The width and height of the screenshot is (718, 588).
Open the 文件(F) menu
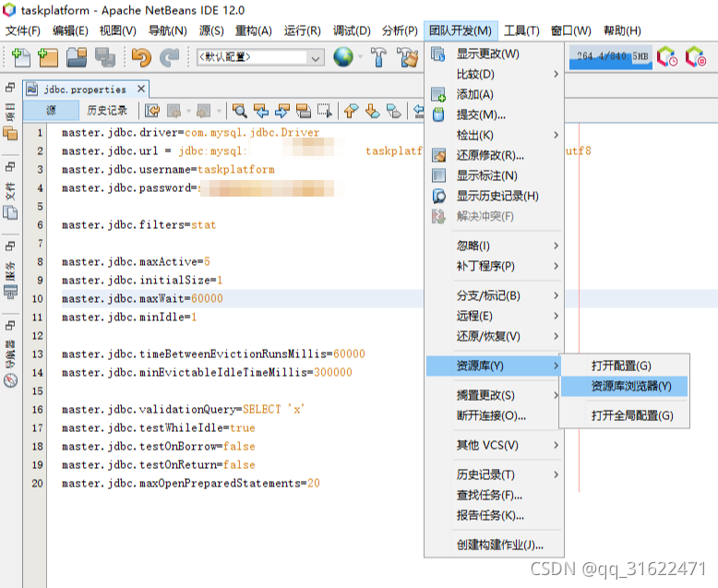coord(22,30)
